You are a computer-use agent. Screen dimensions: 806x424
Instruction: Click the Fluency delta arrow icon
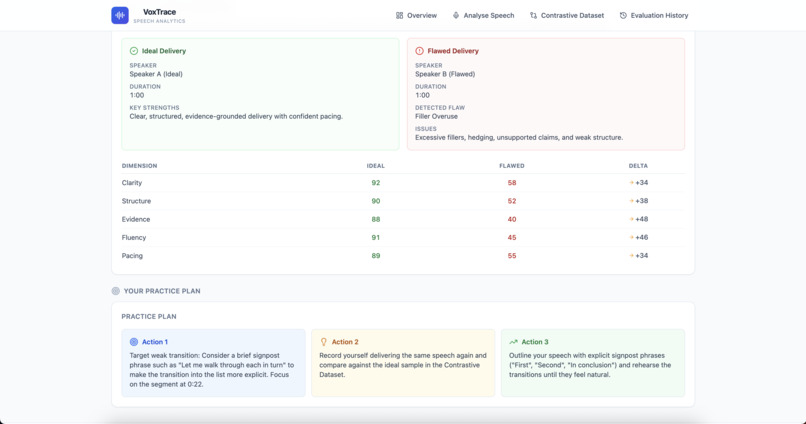pyautogui.click(x=631, y=237)
